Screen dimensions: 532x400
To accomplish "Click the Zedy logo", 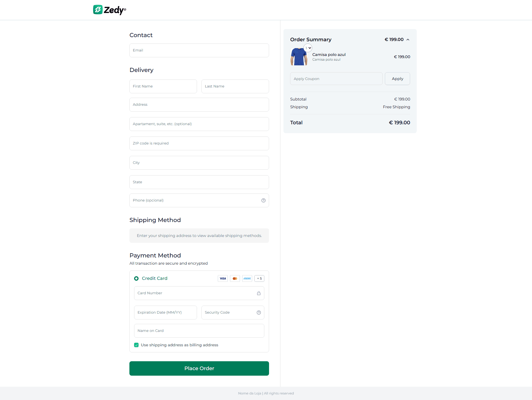I will 109,10.
